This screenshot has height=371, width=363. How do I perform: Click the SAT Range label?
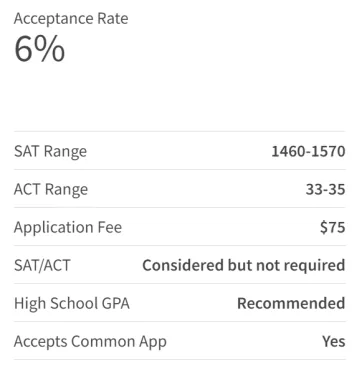tap(50, 152)
